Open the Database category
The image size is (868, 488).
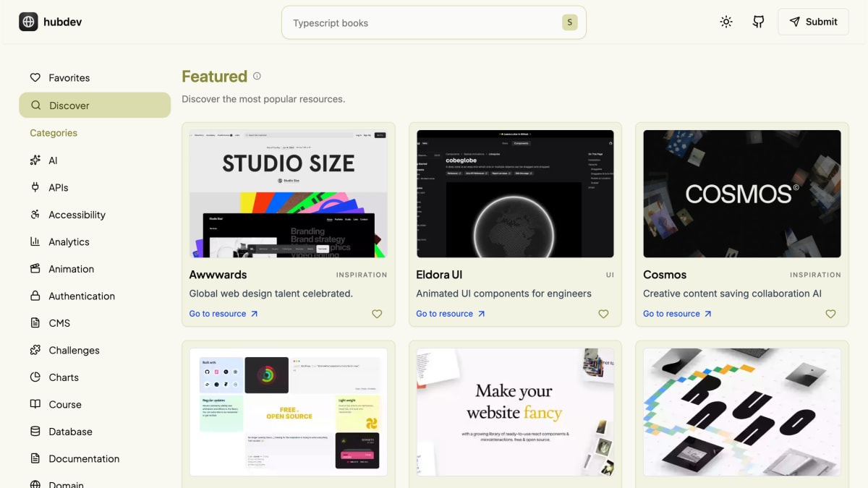95,432
